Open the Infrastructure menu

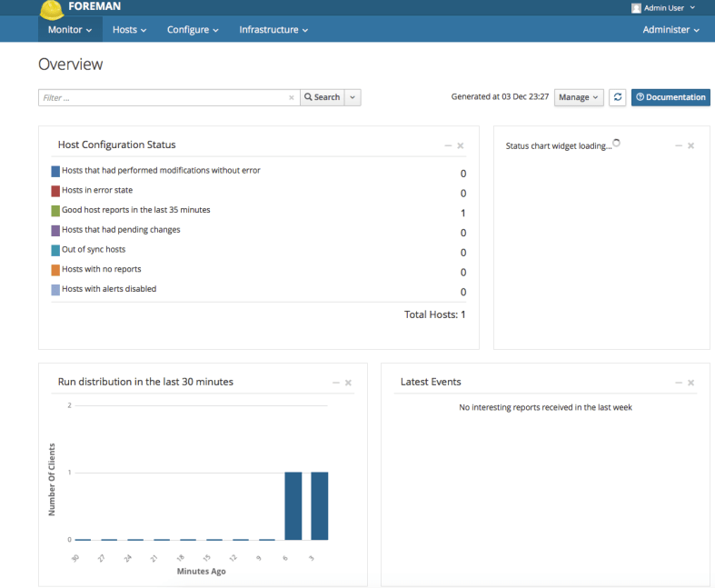coord(273,30)
